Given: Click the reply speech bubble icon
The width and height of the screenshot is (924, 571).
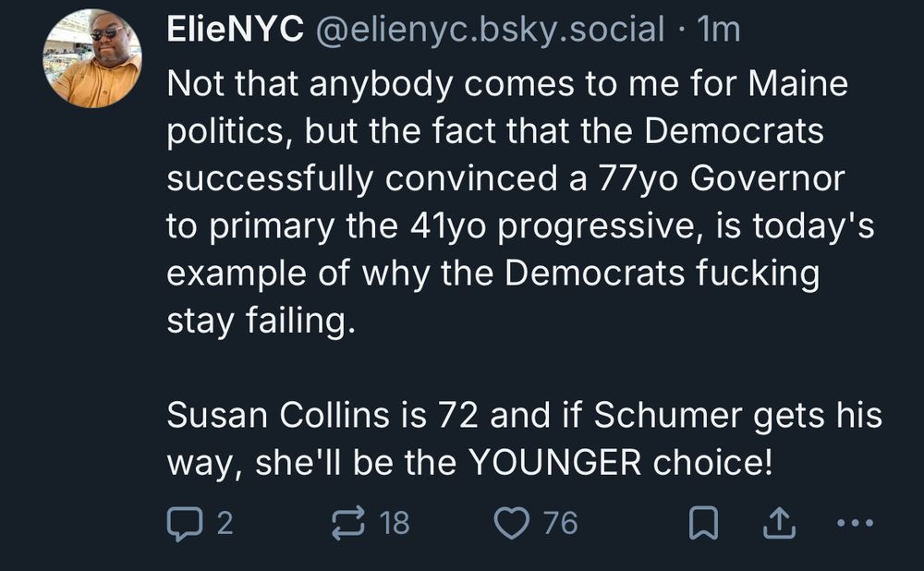Looking at the screenshot, I should 182,524.
